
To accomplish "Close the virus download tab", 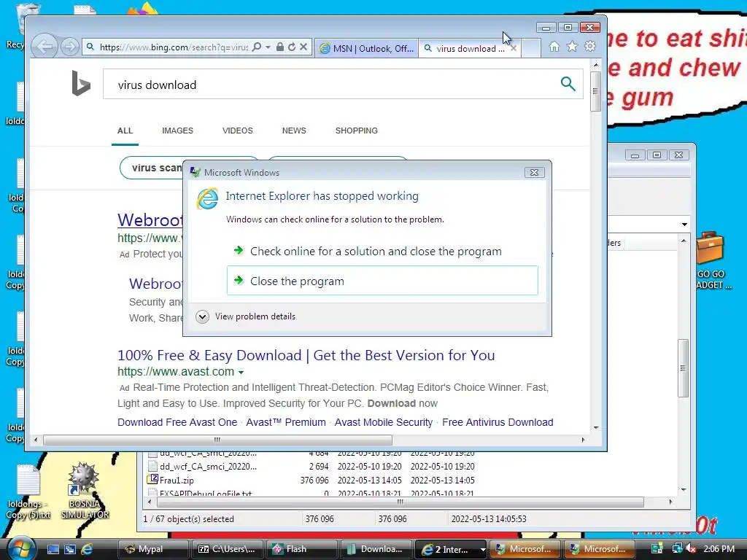I will click(514, 48).
